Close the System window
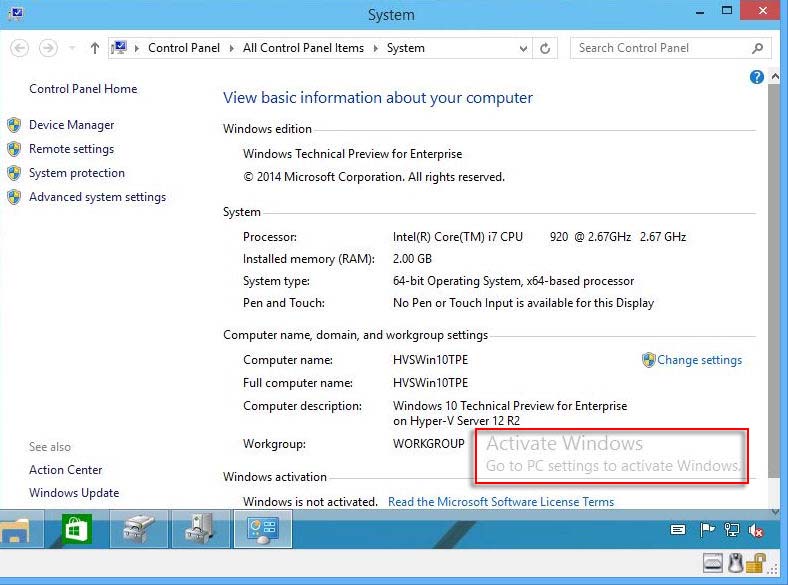The height and width of the screenshot is (585, 788). pos(762,11)
